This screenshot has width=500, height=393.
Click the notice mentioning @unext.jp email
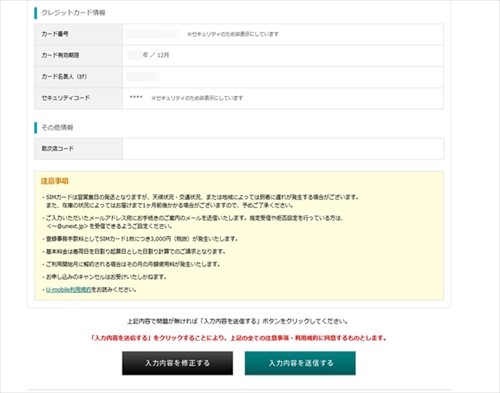pyautogui.click(x=193, y=222)
